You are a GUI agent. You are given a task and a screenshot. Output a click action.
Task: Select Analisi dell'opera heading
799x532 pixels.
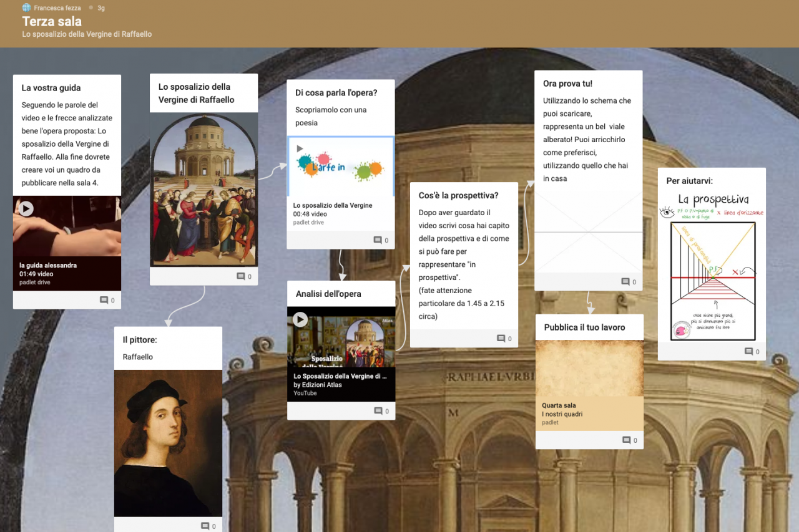[x=328, y=294]
